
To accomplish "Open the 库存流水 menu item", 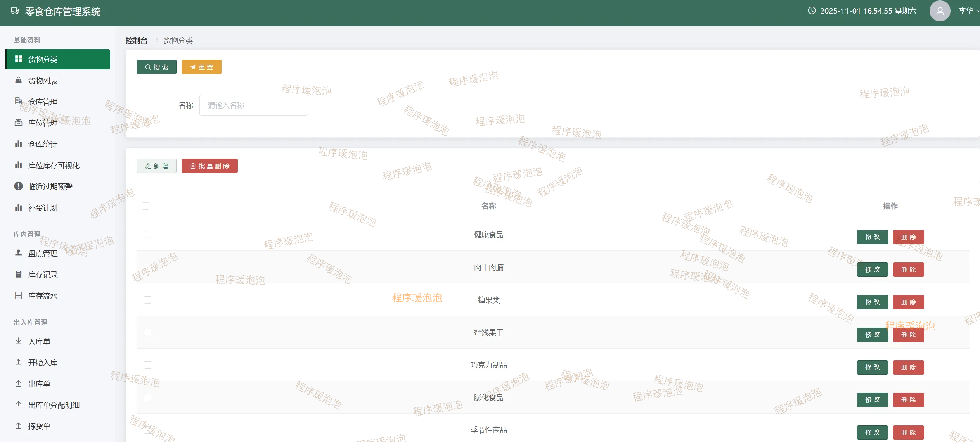I will pos(43,296).
